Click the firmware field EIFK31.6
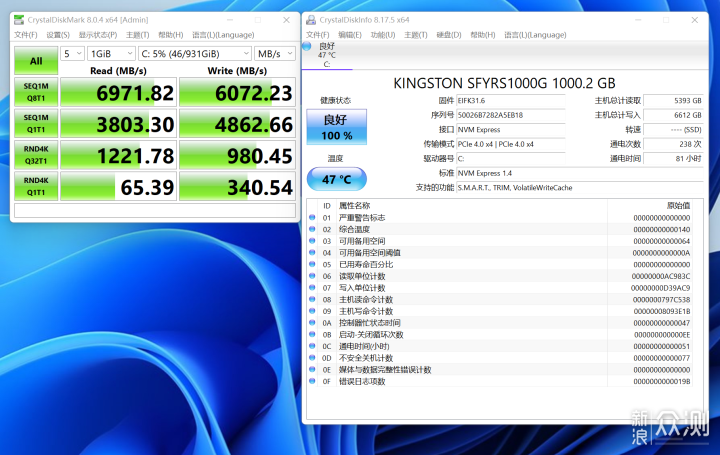The width and height of the screenshot is (720, 455). (x=511, y=101)
